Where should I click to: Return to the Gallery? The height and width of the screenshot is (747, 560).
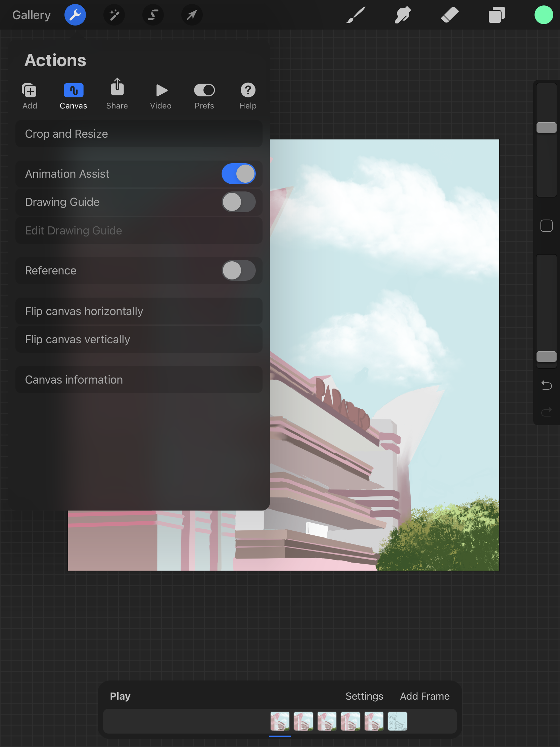tap(32, 15)
